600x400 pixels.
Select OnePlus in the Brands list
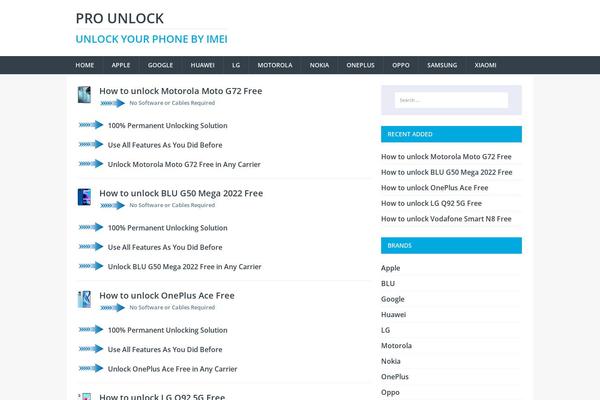[395, 377]
